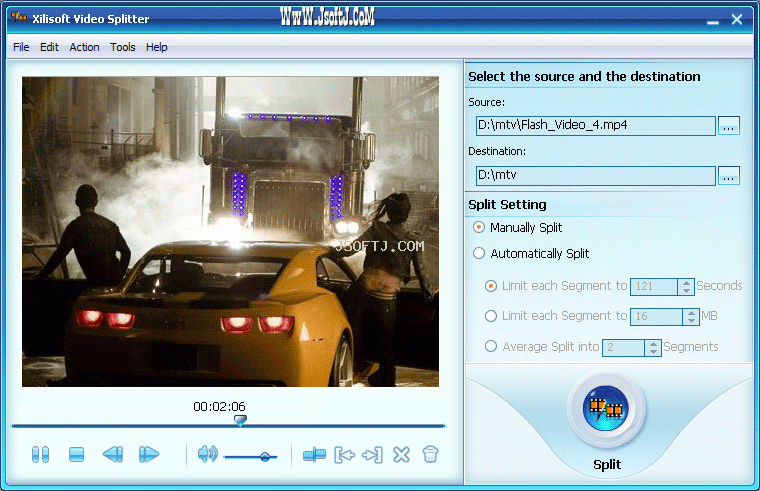
Task: Mute the speaker volume icon
Action: point(207,454)
